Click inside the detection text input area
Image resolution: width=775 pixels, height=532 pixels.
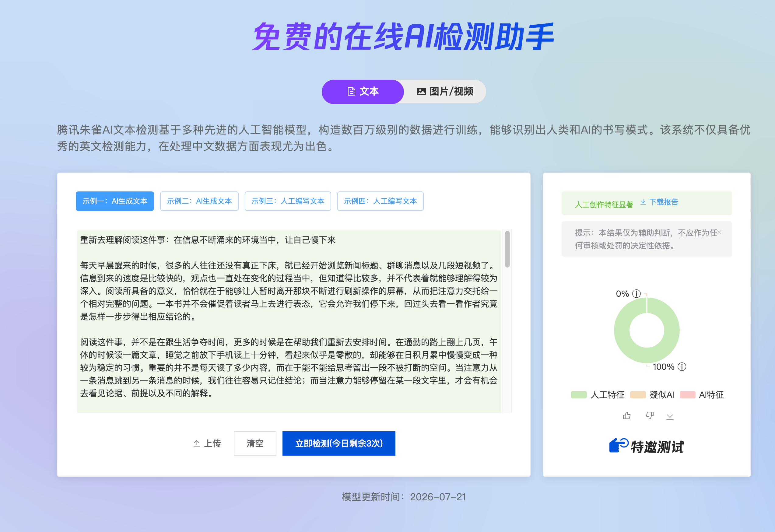point(289,321)
